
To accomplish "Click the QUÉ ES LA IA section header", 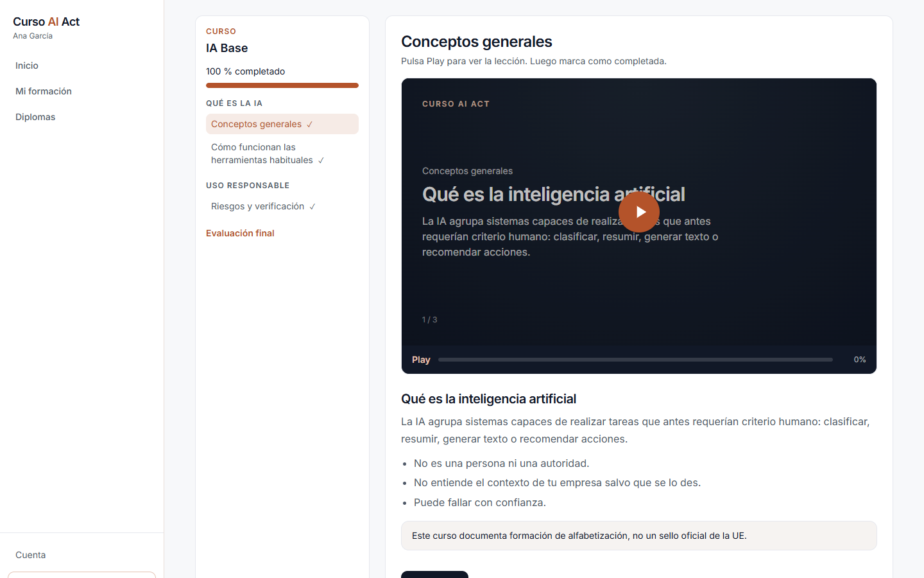I will pyautogui.click(x=234, y=103).
